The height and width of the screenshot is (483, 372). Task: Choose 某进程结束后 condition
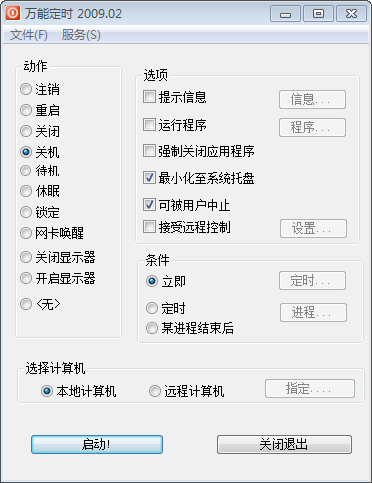click(152, 328)
